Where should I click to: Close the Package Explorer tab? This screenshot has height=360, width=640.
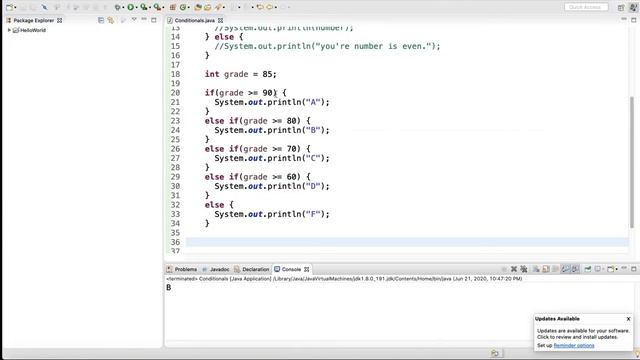(60, 20)
